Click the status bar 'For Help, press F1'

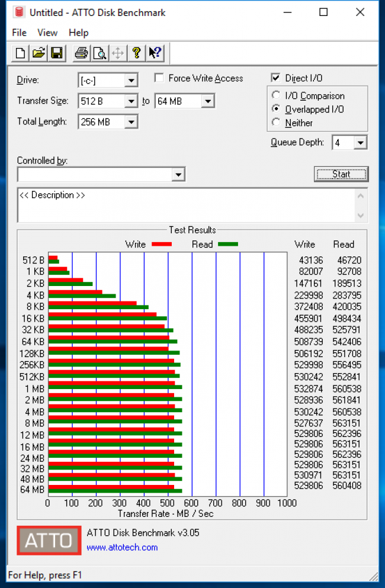[45, 575]
